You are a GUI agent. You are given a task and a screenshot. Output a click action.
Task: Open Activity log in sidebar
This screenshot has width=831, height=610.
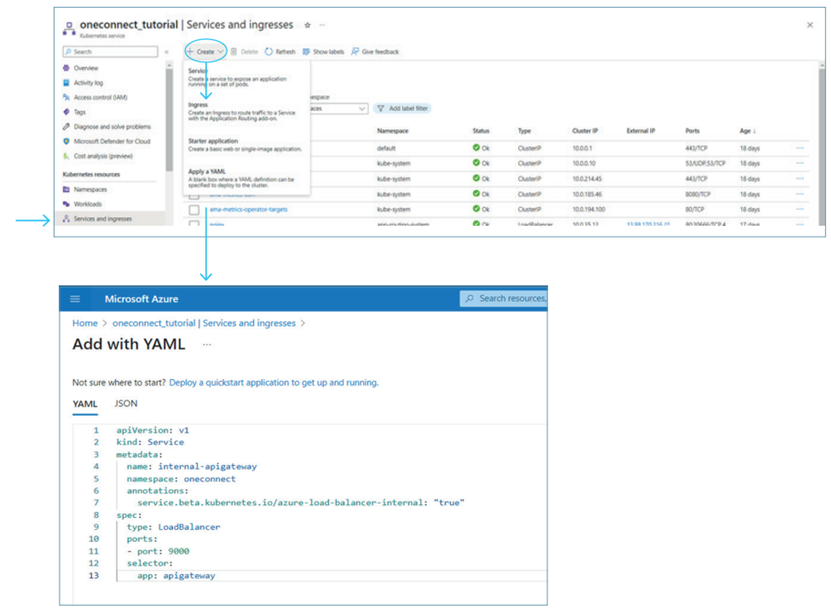pos(88,83)
